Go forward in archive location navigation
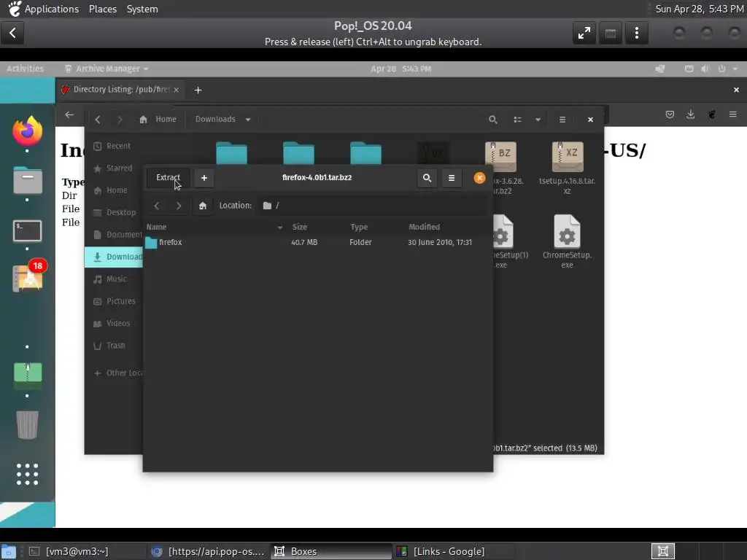747x560 pixels. pos(179,206)
